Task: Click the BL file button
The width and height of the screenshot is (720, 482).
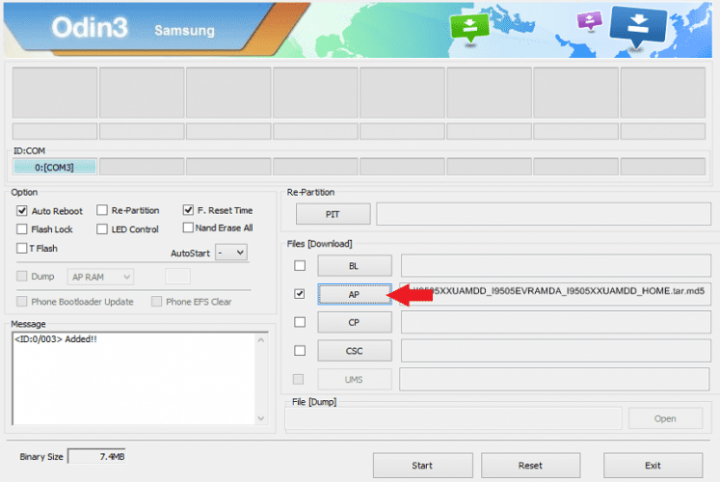Action: 354,266
